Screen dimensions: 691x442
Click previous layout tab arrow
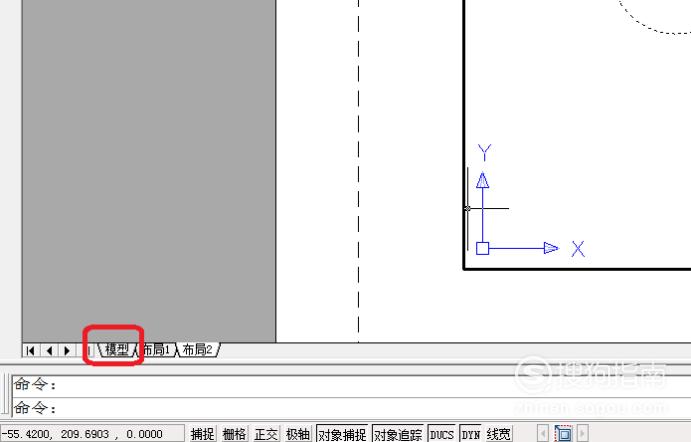[49, 350]
